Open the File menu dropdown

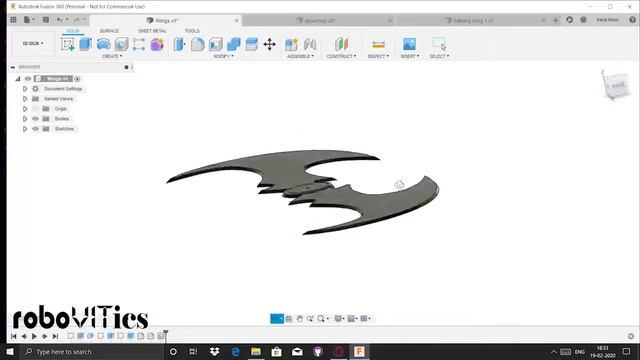tap(29, 20)
